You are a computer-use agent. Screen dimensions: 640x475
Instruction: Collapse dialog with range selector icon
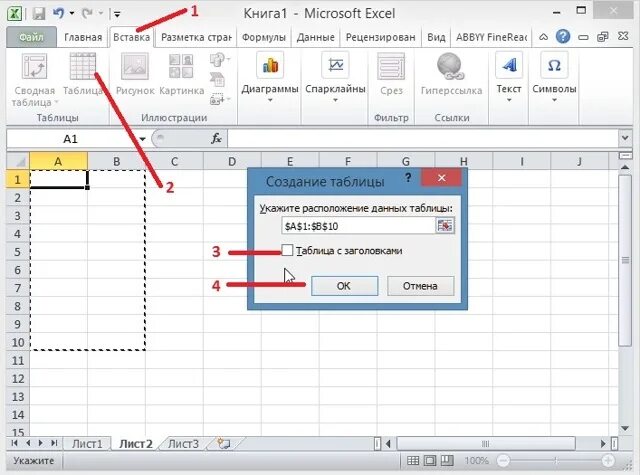(x=444, y=226)
